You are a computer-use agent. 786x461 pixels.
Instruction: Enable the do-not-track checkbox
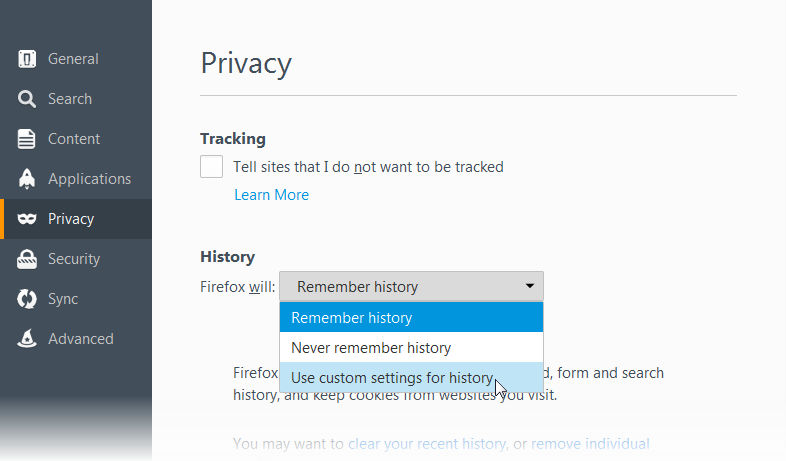(212, 166)
